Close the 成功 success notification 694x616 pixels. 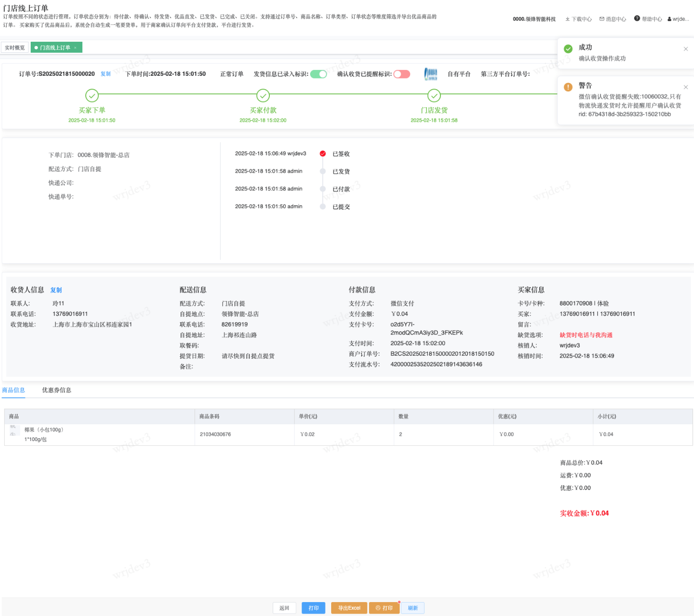(686, 49)
